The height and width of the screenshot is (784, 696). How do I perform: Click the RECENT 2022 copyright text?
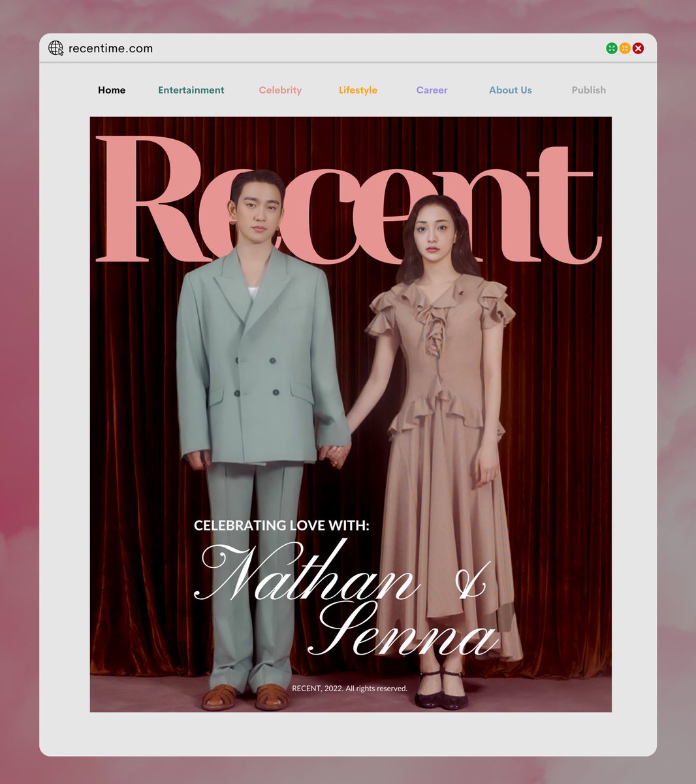351,688
